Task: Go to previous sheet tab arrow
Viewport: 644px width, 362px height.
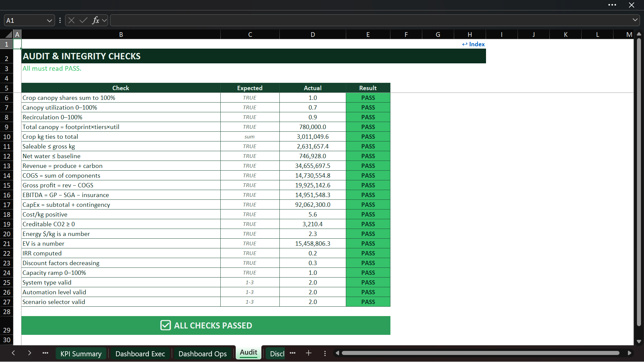Action: click(13, 353)
